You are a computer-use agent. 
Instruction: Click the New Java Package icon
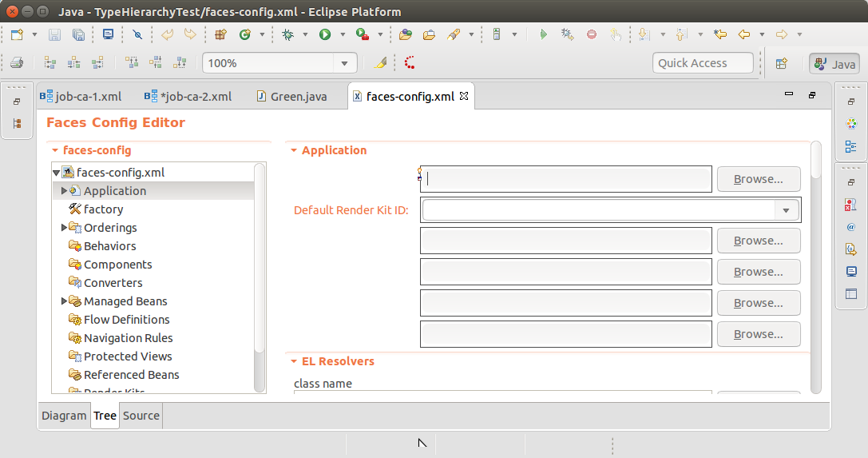pyautogui.click(x=220, y=34)
